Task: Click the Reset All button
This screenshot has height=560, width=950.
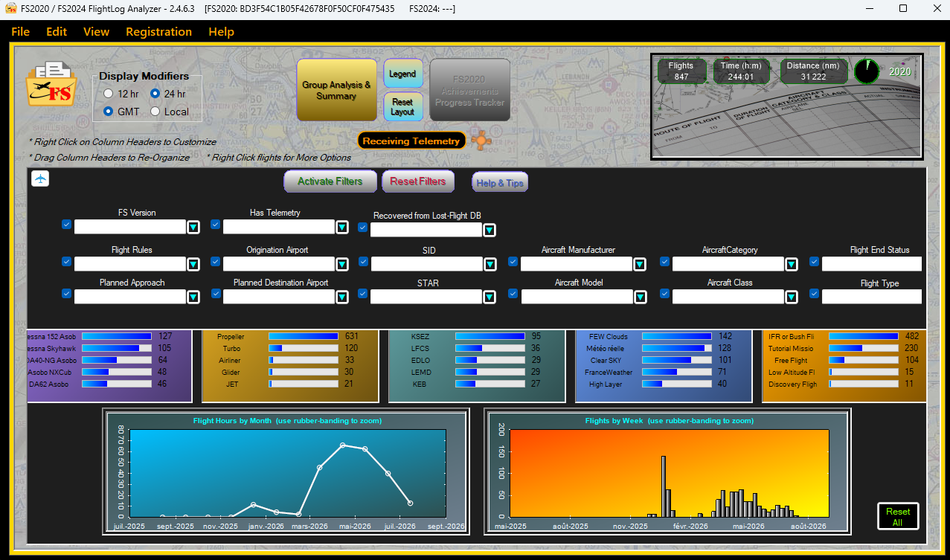Action: tap(898, 517)
